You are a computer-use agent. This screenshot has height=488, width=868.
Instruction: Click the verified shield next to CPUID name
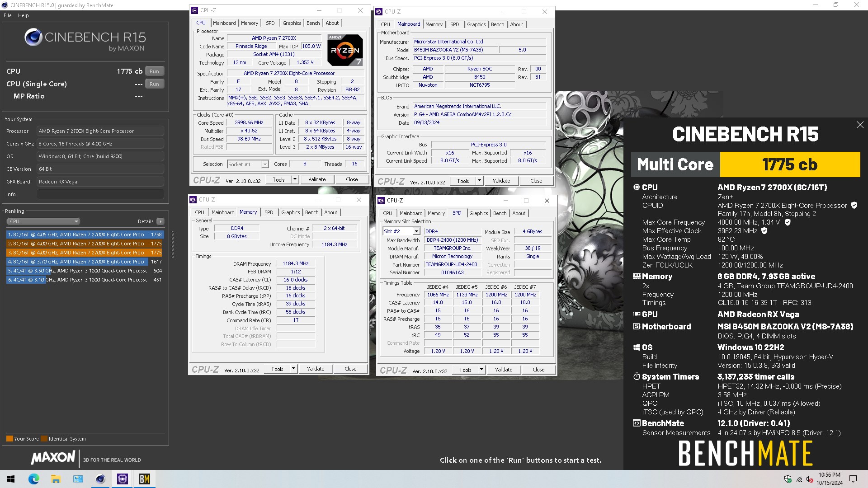(x=854, y=205)
